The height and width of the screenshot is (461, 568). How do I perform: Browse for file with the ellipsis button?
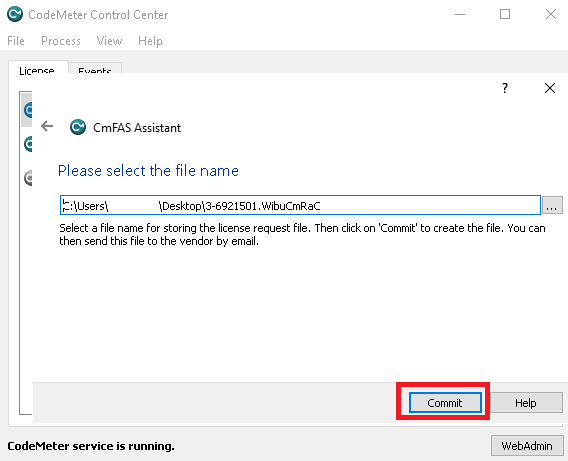(x=552, y=205)
